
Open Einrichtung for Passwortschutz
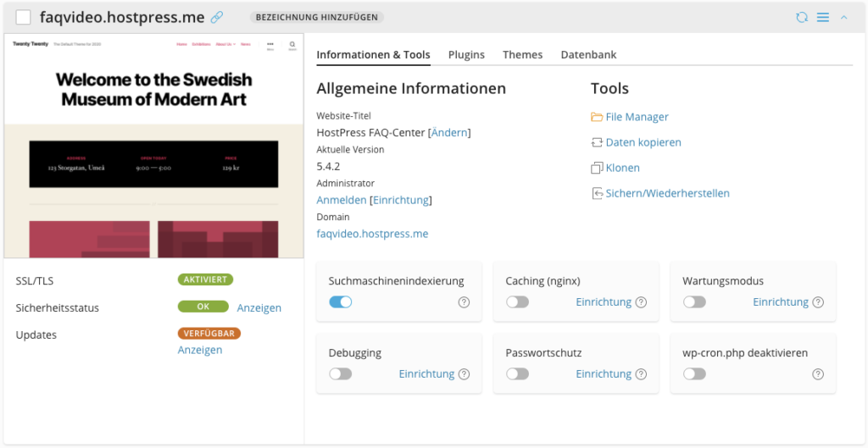click(x=604, y=373)
